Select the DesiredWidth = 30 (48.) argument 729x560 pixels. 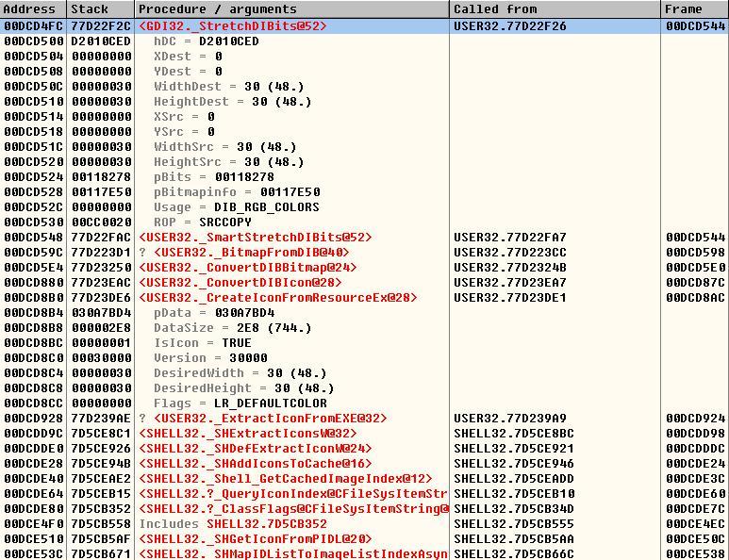[x=240, y=373]
